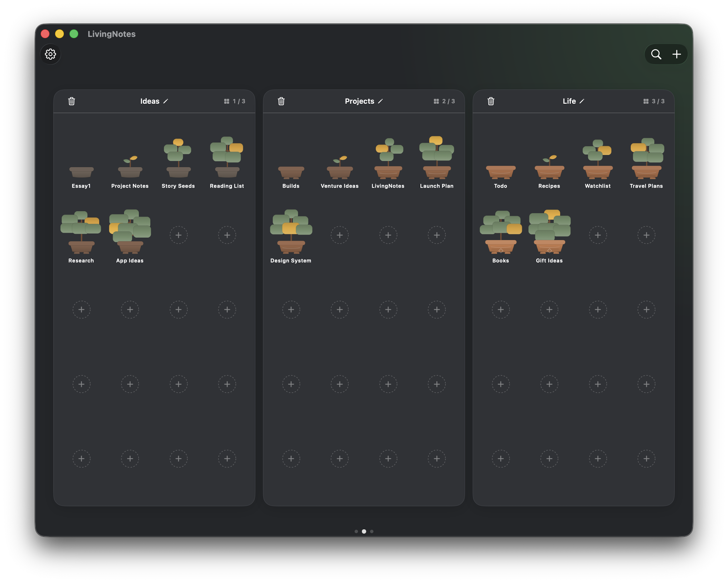Delete the Ideas shelf with its trash icon
The width and height of the screenshot is (728, 583).
(x=72, y=101)
